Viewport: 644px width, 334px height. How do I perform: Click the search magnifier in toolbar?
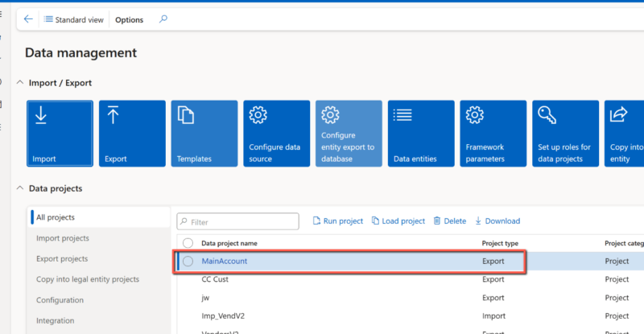pyautogui.click(x=163, y=19)
